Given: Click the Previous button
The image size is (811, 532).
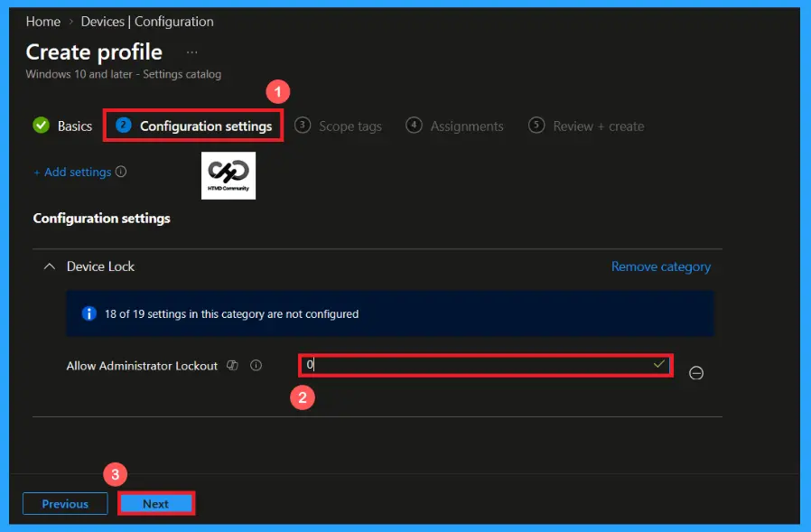Looking at the screenshot, I should click(65, 503).
